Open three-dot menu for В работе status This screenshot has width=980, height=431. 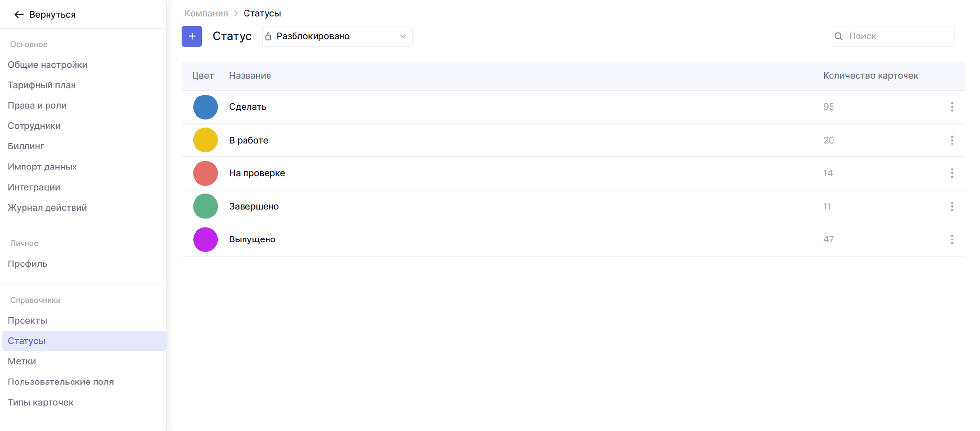[x=952, y=140]
